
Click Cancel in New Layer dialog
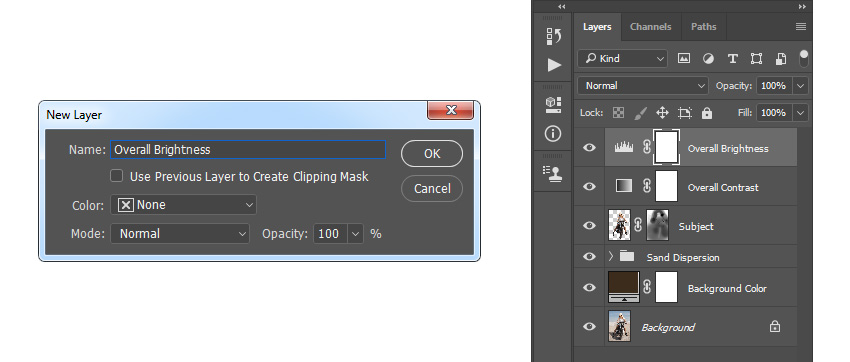pyautogui.click(x=432, y=188)
